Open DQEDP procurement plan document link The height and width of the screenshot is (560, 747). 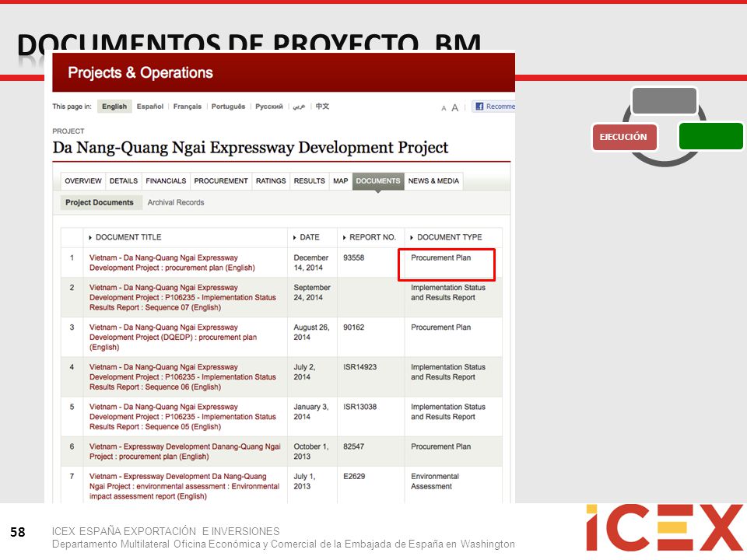point(173,337)
